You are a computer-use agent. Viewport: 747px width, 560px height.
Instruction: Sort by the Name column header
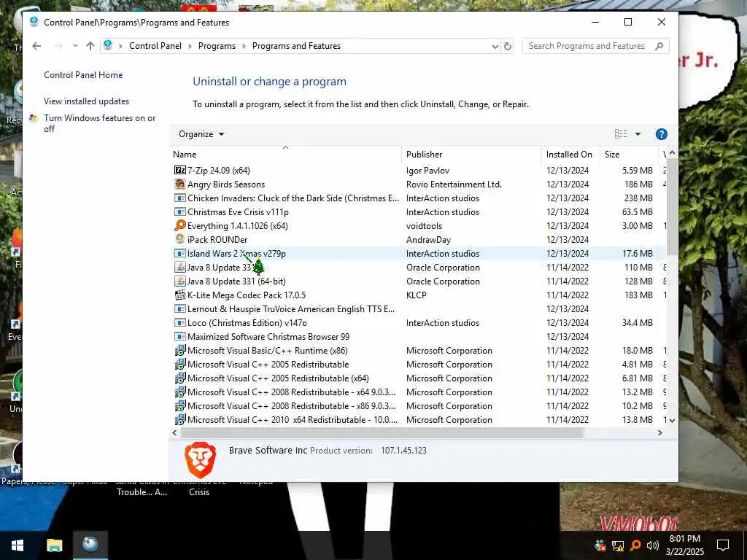(286, 155)
